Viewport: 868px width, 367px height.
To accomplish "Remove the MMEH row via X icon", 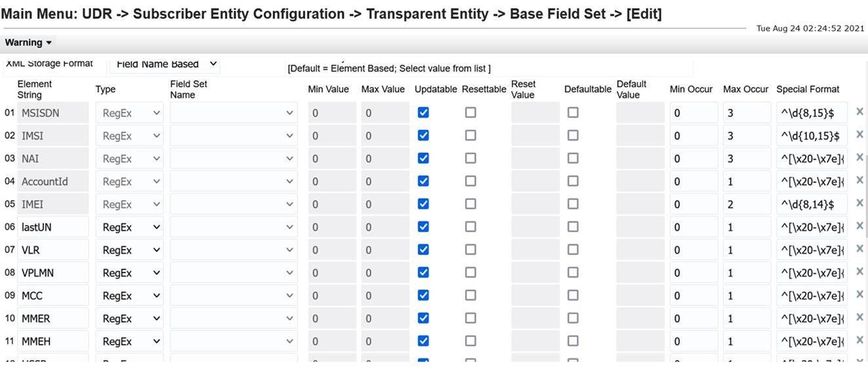I will click(x=859, y=341).
